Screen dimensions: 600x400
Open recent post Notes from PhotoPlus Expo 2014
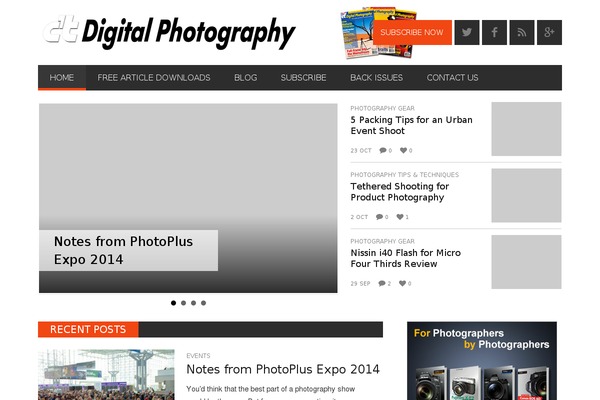[283, 369]
